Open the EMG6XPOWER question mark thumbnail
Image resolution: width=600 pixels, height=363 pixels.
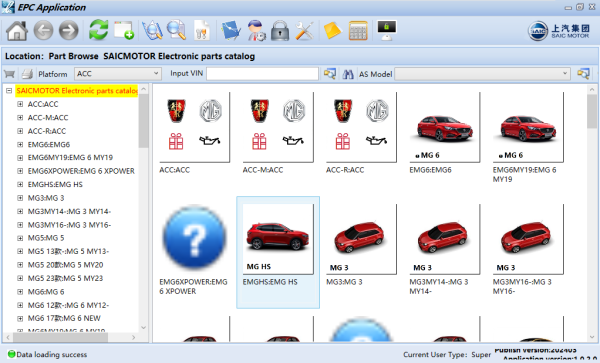pos(194,238)
